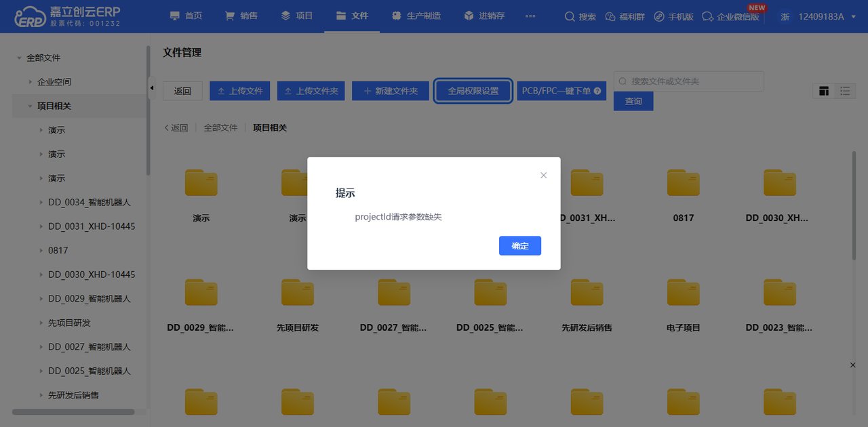Dismiss the small x near right edge

853,365
